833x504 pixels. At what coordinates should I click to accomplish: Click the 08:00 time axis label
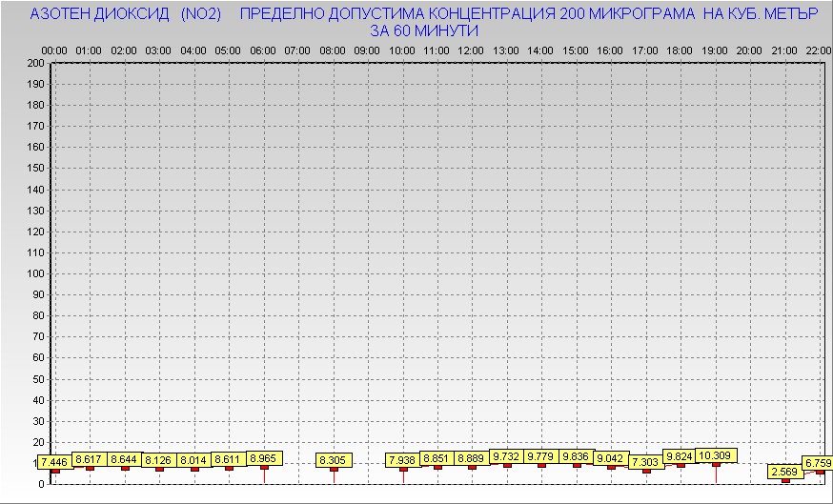pyautogui.click(x=333, y=50)
